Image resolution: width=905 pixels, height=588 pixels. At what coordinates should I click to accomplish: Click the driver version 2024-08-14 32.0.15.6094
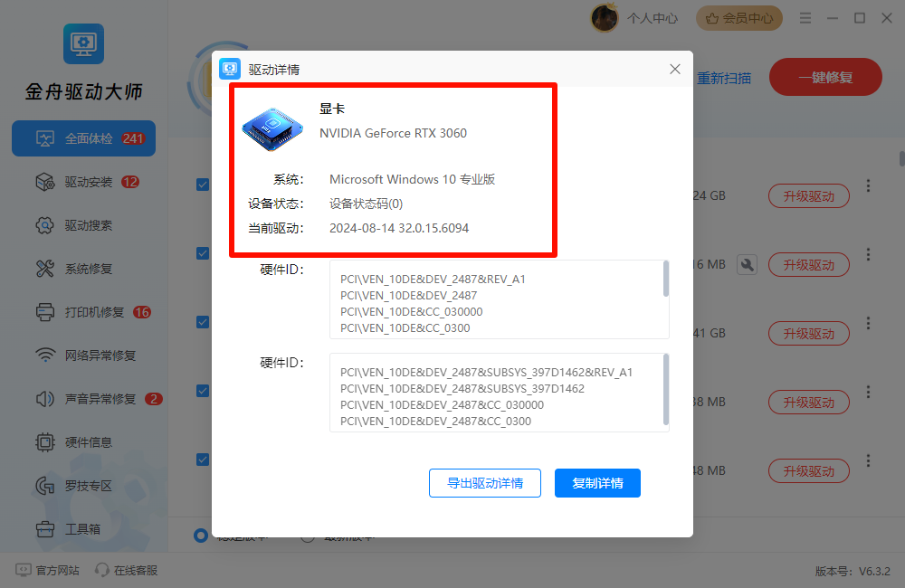click(x=399, y=228)
